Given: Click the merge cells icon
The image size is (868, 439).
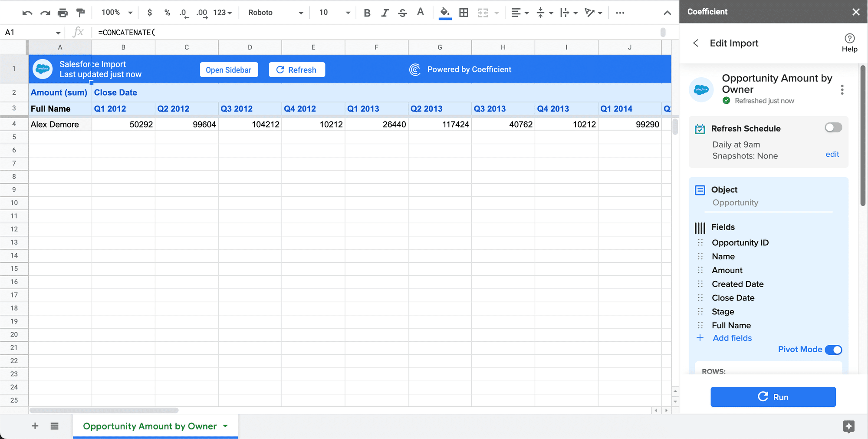Looking at the screenshot, I should click(483, 13).
